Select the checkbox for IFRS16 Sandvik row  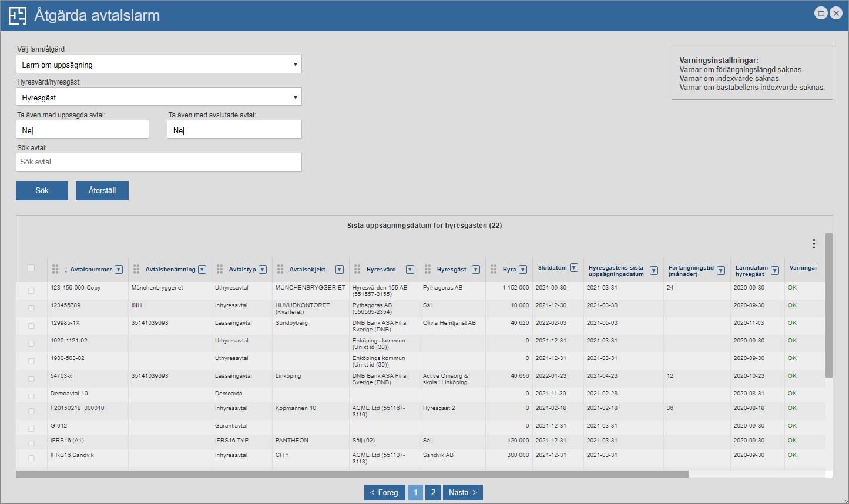[x=31, y=458]
